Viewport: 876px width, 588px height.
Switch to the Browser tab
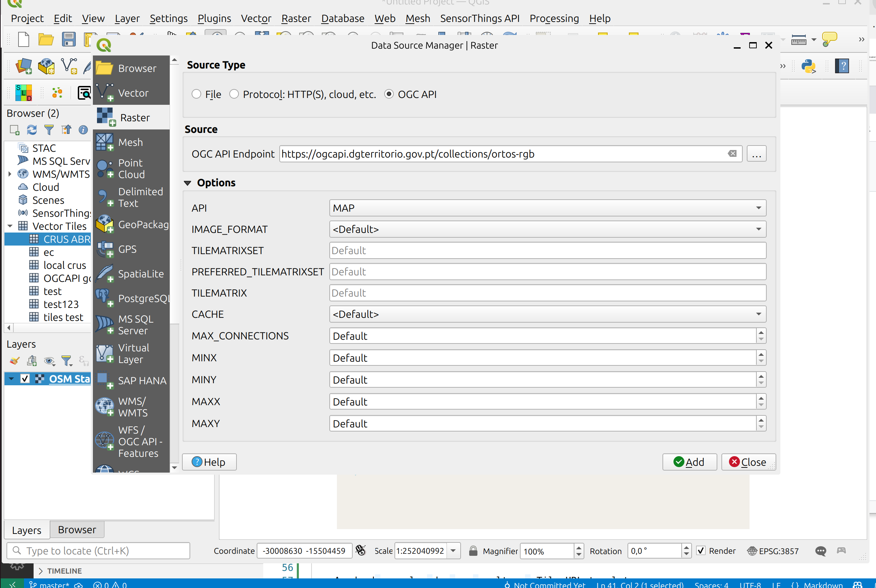click(x=77, y=529)
